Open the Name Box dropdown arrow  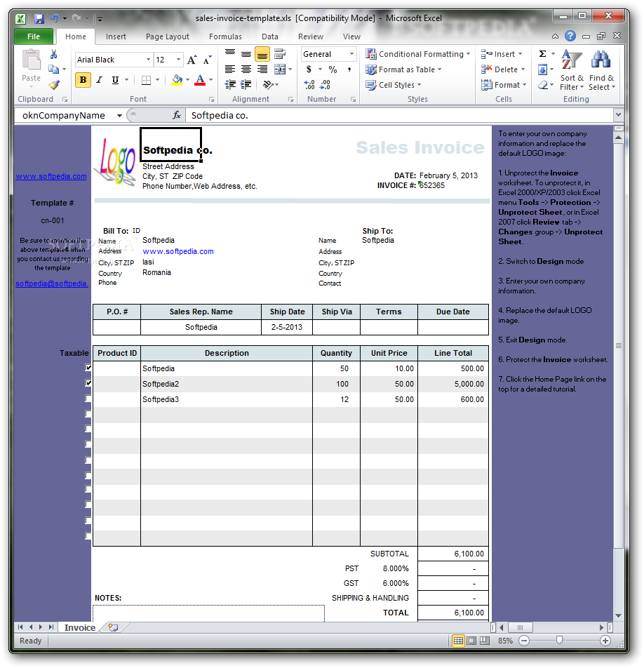(120, 116)
